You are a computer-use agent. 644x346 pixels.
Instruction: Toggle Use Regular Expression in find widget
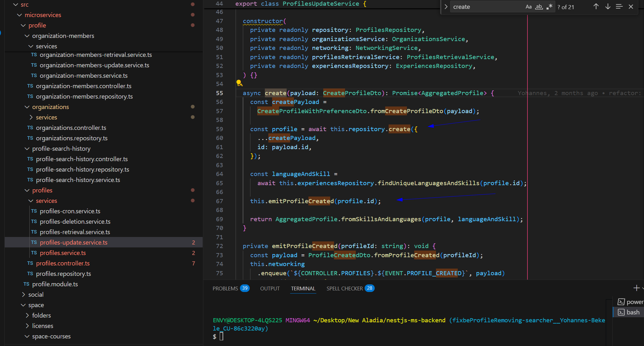point(550,7)
